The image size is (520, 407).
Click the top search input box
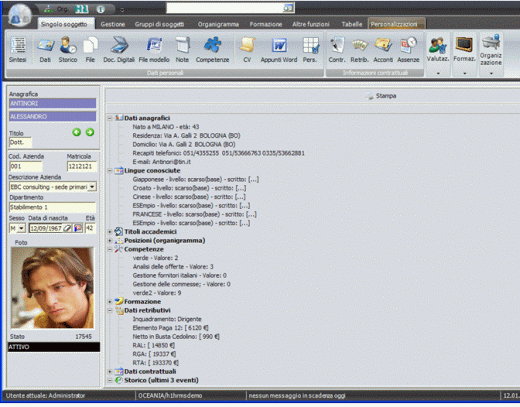(225, 8)
